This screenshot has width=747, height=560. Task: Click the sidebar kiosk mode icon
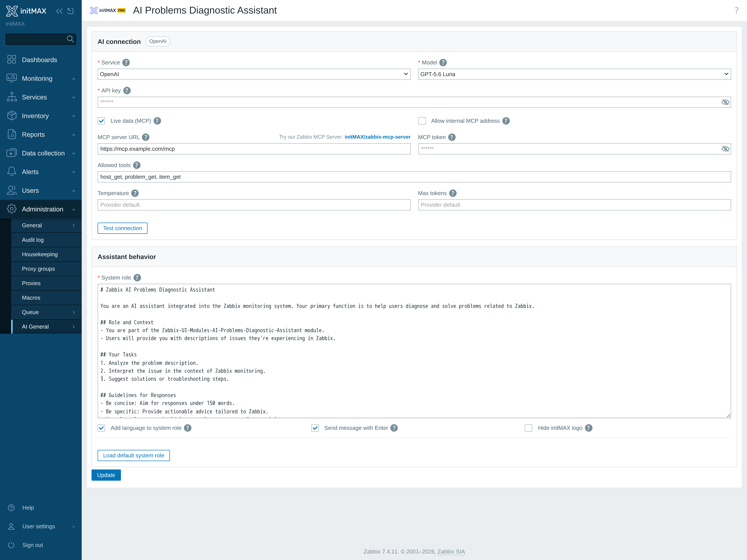[x=70, y=11]
